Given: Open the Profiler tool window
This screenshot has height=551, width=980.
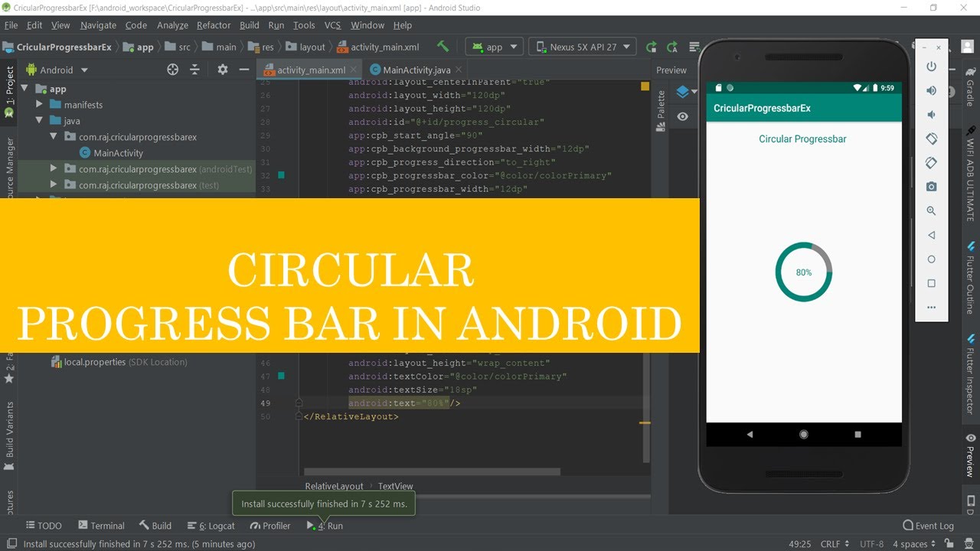Looking at the screenshot, I should click(x=270, y=526).
